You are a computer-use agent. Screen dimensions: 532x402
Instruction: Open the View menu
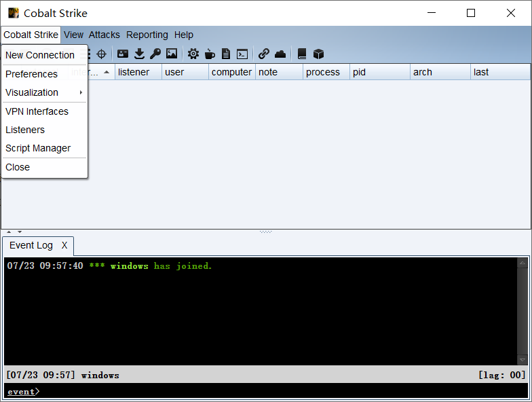coord(73,35)
